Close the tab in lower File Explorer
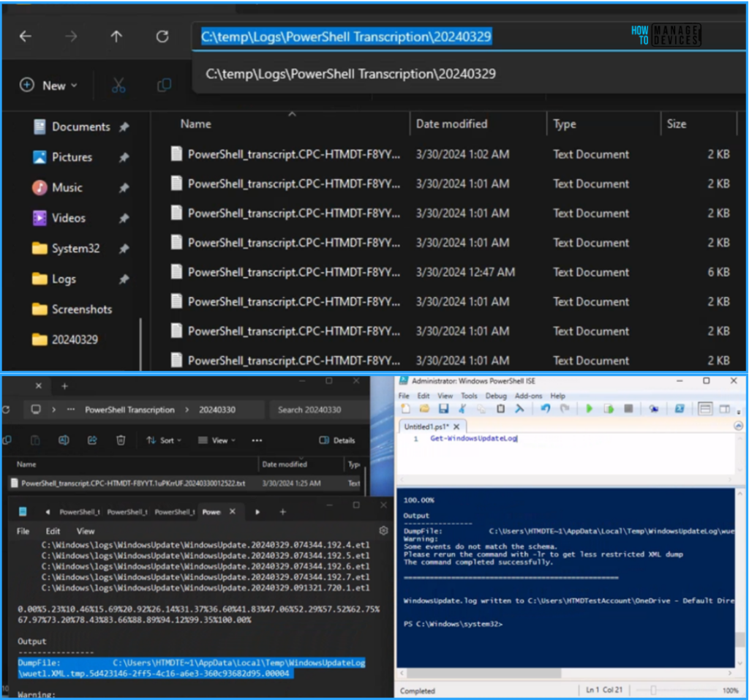Image resolution: width=749 pixels, height=700 pixels. tap(39, 386)
